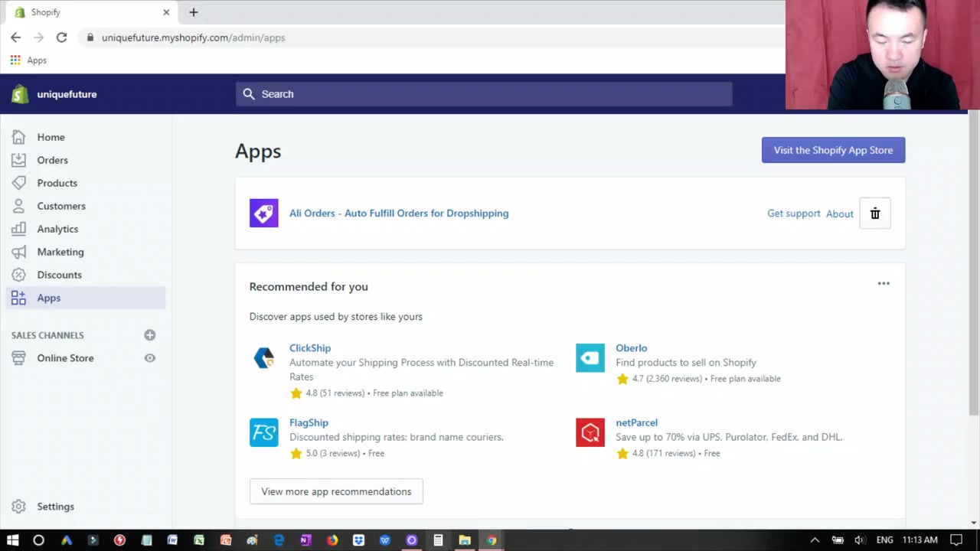Select Apps in the sidebar

click(86, 298)
